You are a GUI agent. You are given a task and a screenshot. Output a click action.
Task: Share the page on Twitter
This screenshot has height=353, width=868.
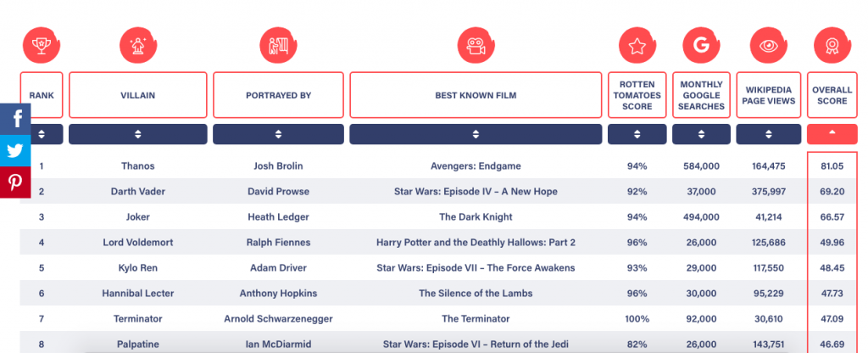[15, 151]
